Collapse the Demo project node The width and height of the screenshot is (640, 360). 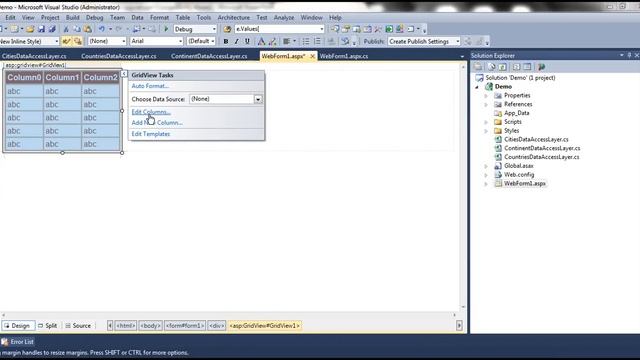click(x=477, y=87)
